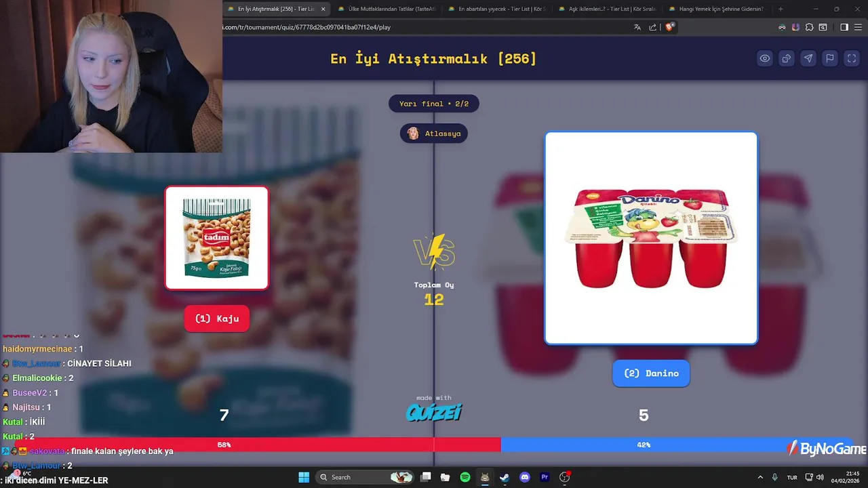Click the Quizei logo link
Viewport: 868px width, 488px height.
click(434, 411)
